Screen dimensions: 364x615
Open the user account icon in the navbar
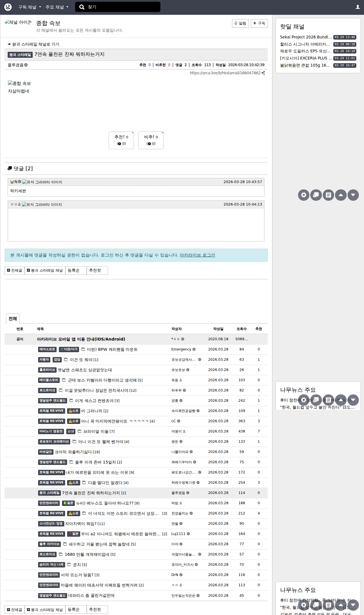pos(358,7)
